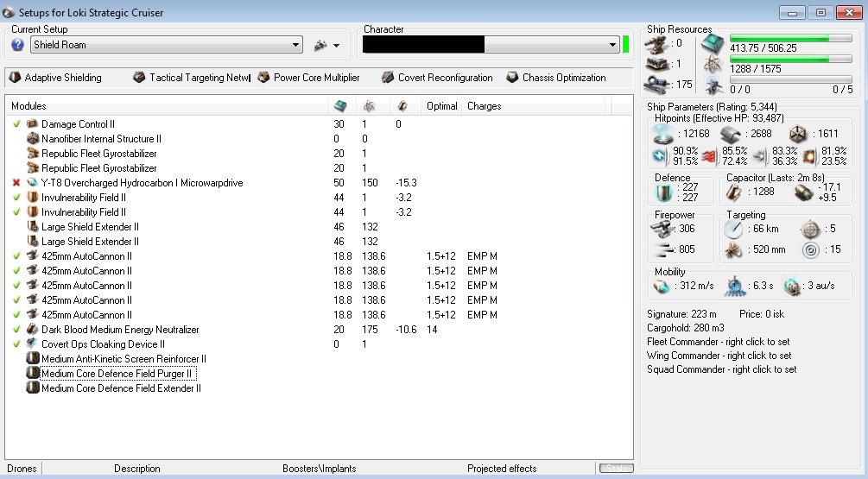The width and height of the screenshot is (868, 479).
Task: Click the CPU usage progress bar
Action: (790, 38)
